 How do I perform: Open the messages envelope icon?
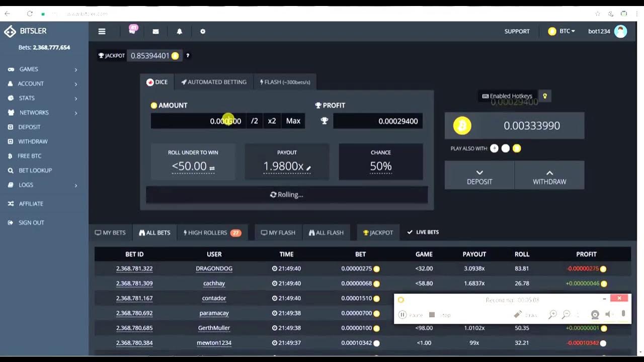[x=156, y=31]
